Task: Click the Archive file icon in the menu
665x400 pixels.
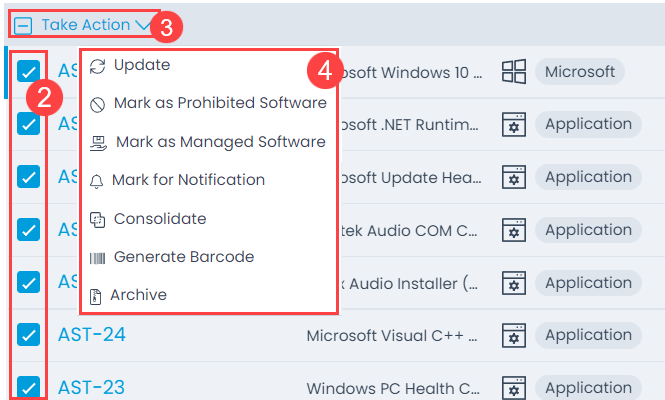Action: point(96,296)
